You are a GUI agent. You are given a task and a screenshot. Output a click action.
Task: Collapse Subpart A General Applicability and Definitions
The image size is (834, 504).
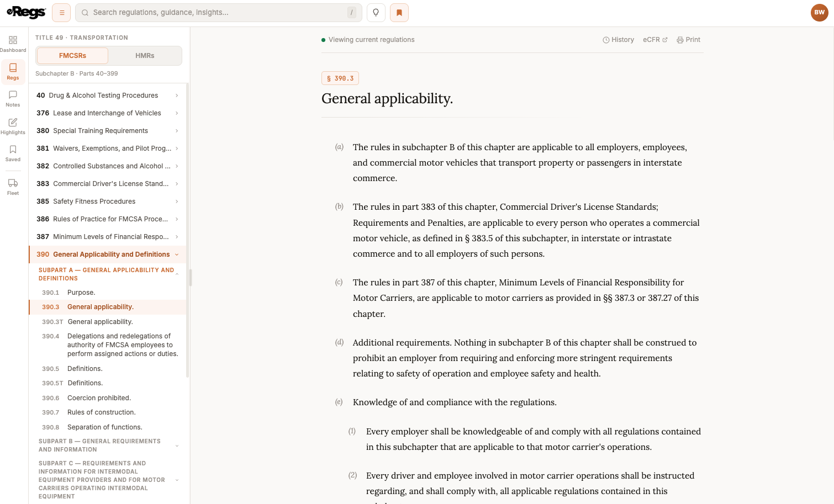(107, 274)
